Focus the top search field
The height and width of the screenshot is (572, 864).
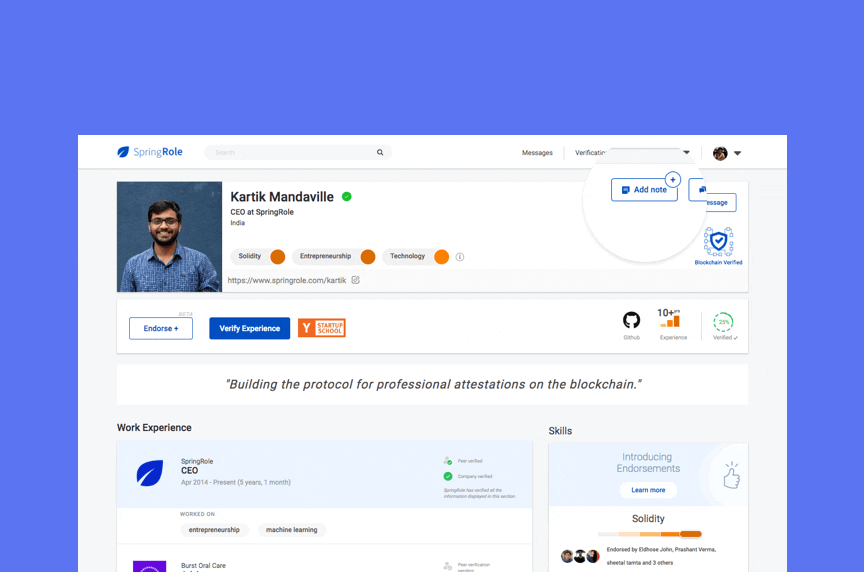(298, 153)
